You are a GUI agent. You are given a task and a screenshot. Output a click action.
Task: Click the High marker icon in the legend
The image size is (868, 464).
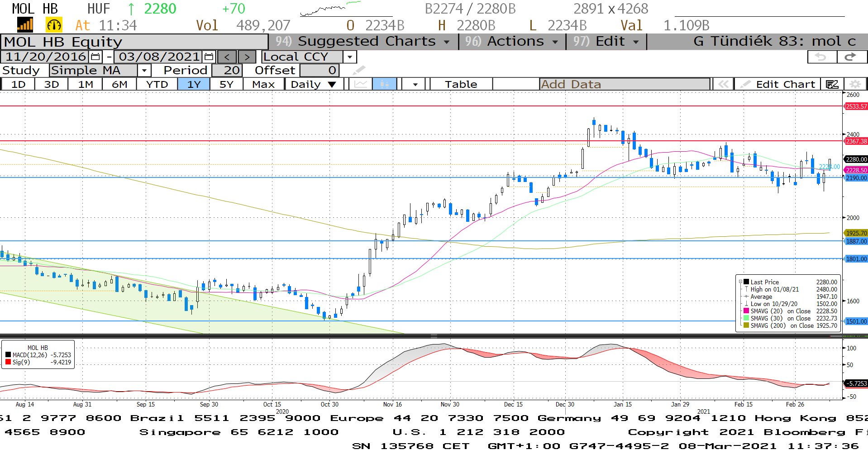pos(746,289)
